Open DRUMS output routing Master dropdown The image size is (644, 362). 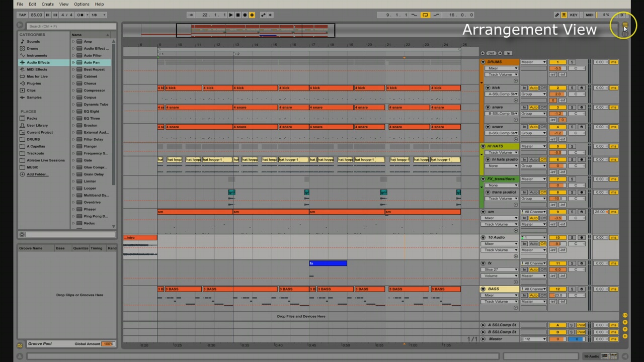pos(533,62)
